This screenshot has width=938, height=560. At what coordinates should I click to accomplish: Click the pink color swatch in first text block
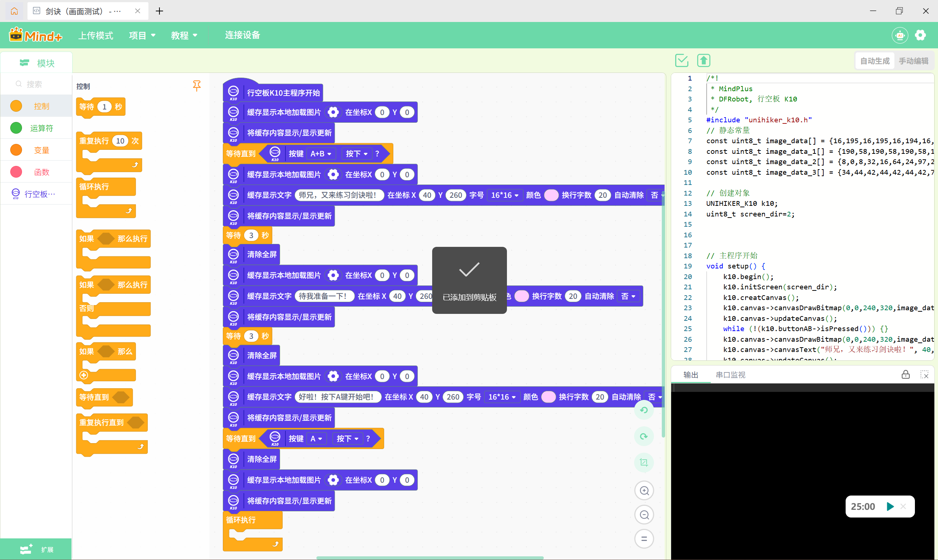pos(551,195)
